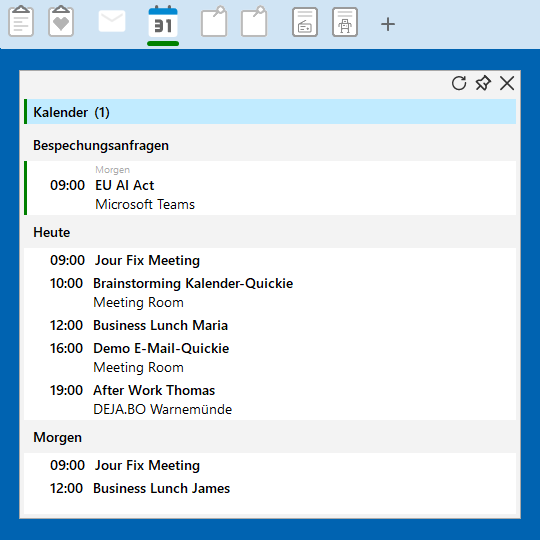Screen dimensions: 540x540
Task: Open the first pinned note icon
Action: pyautogui.click(x=214, y=21)
